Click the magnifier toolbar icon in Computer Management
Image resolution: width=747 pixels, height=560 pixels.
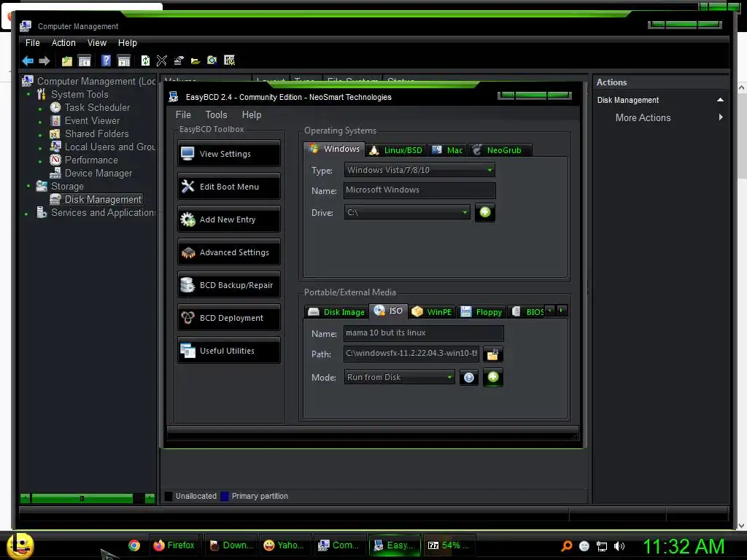coord(212,61)
